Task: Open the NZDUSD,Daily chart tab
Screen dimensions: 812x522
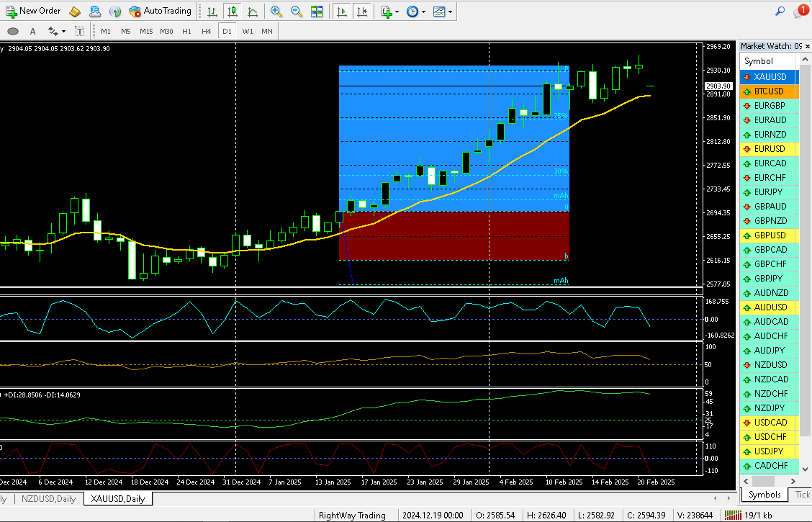Action: pyautogui.click(x=48, y=498)
